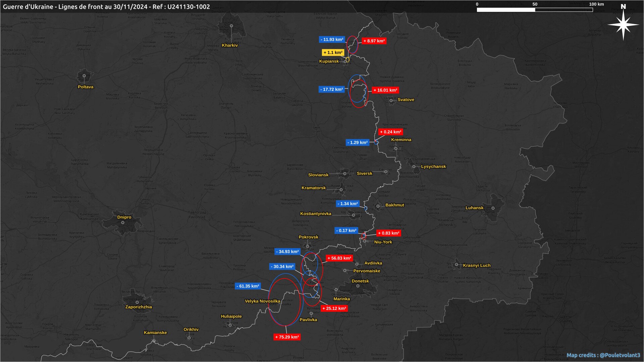Click the Kostiantynivka city label
644x362 pixels.
[316, 214]
